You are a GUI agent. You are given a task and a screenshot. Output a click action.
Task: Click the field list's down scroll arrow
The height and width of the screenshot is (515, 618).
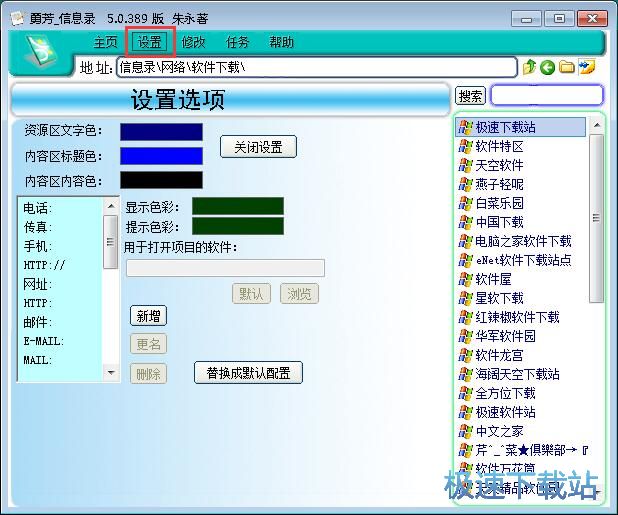click(x=111, y=372)
